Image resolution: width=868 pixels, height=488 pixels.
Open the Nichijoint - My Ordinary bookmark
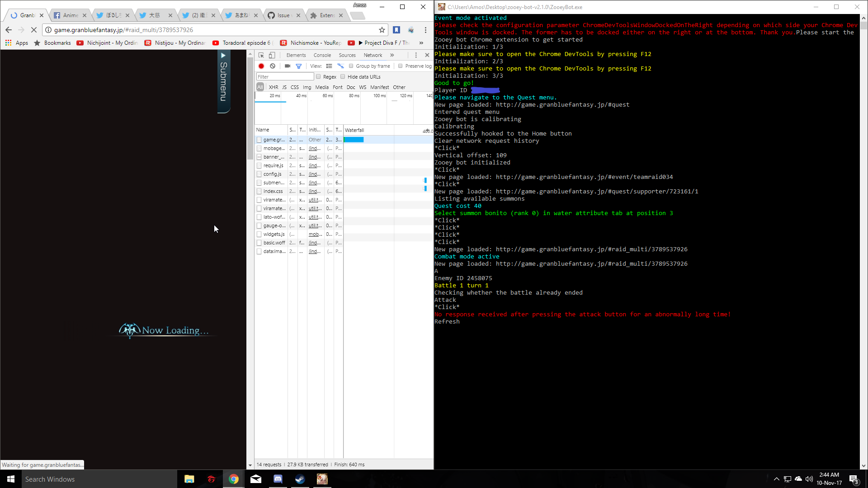[x=107, y=42]
